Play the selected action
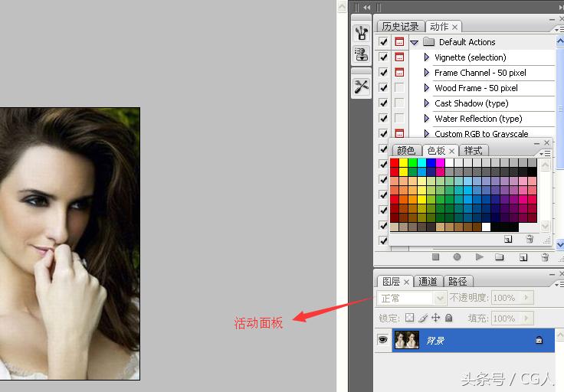The image size is (564, 392). pos(479,257)
